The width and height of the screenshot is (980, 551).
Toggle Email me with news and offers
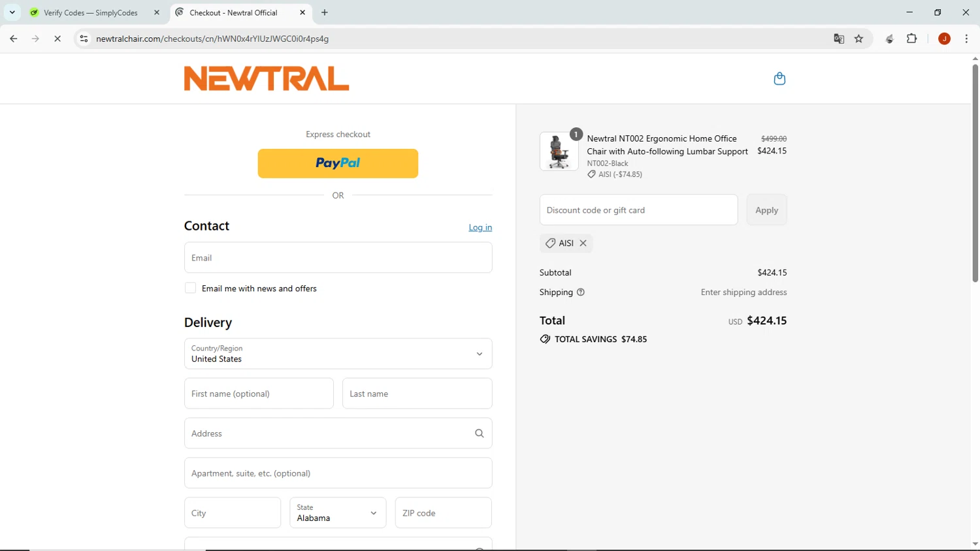[x=190, y=288]
